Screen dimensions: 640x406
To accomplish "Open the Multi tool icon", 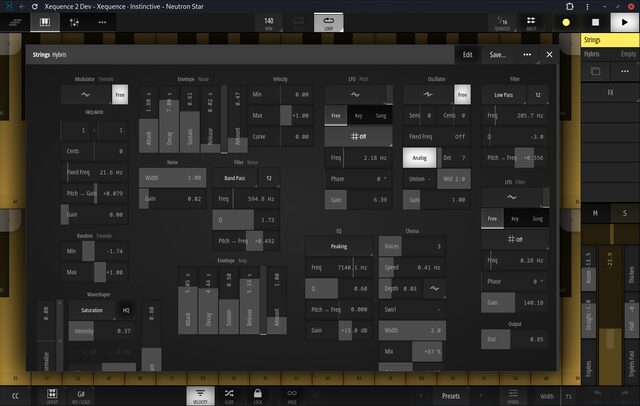I will tap(531, 22).
